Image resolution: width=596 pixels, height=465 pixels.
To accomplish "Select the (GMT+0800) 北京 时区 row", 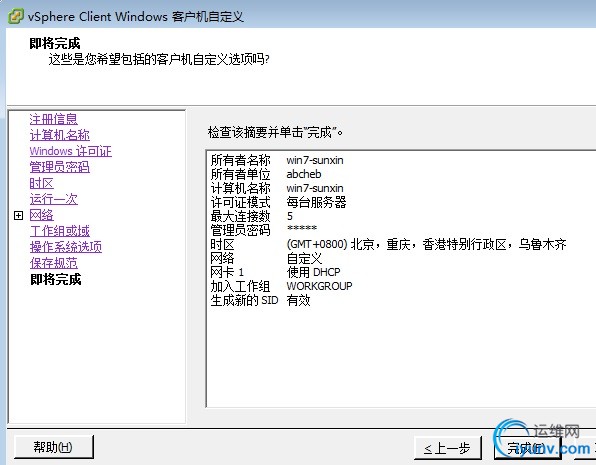I will pyautogui.click(x=388, y=244).
